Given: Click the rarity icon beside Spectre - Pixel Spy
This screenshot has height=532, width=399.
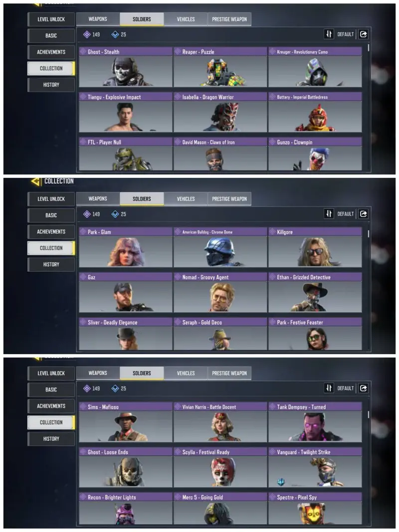Looking at the screenshot, I should tap(272, 497).
